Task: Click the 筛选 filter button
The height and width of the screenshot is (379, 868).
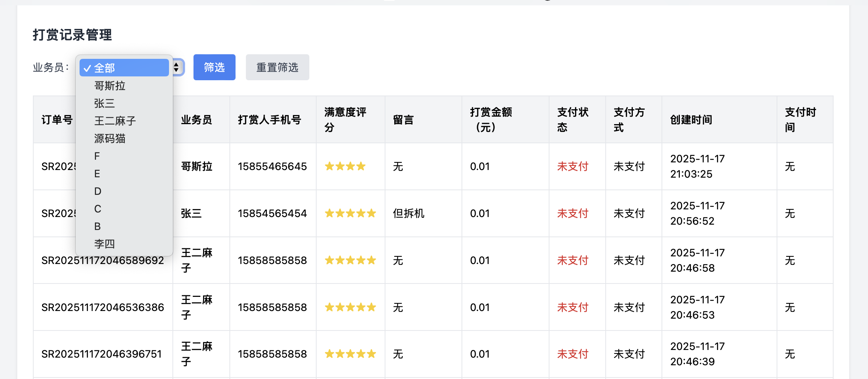Action: (214, 67)
